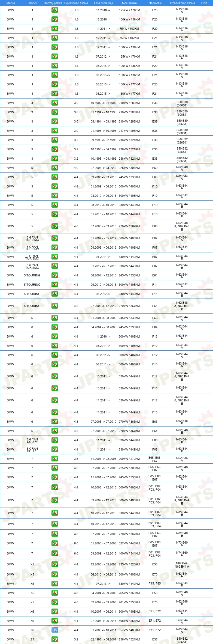Image resolution: width=213 pixels, height=644 pixels.
Task: Select the '09.2003 -> 03.2010' years cell
Action: [x=104, y=177]
